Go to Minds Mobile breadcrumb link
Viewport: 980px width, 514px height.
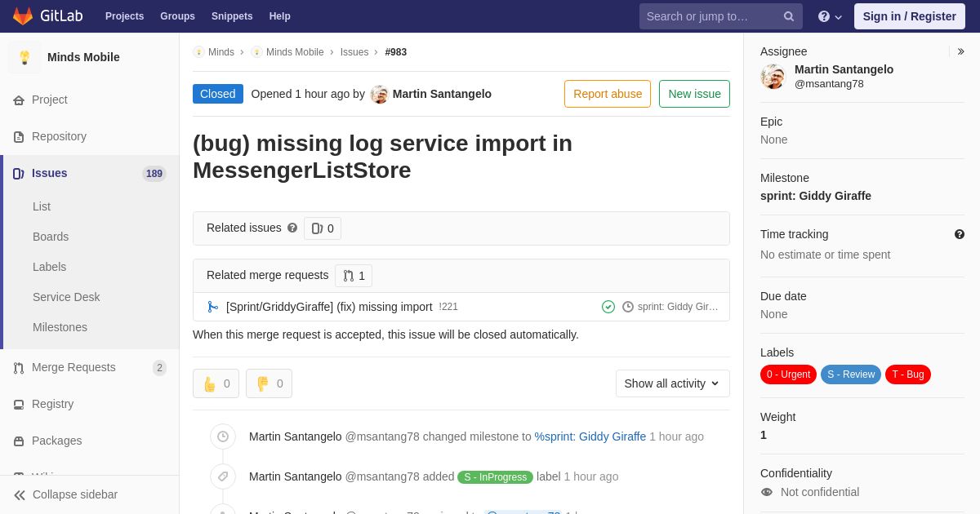[295, 52]
